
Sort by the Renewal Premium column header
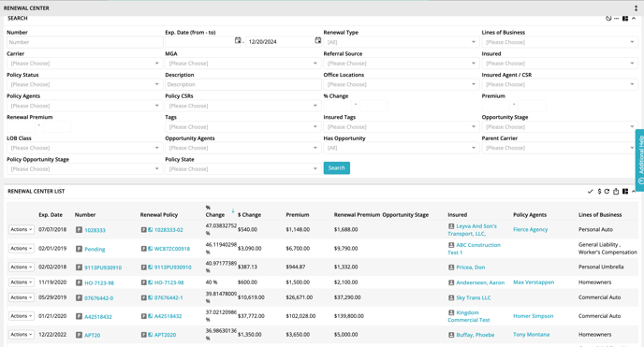357,215
